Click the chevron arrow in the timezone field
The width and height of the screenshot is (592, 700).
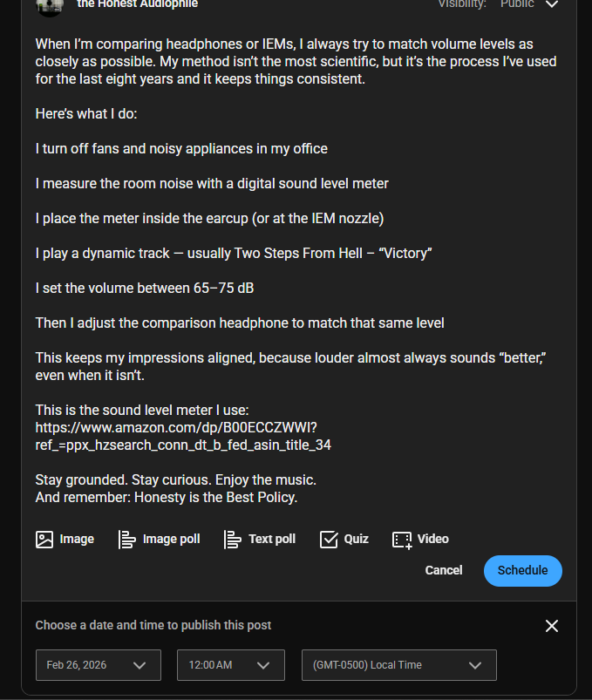click(x=475, y=665)
